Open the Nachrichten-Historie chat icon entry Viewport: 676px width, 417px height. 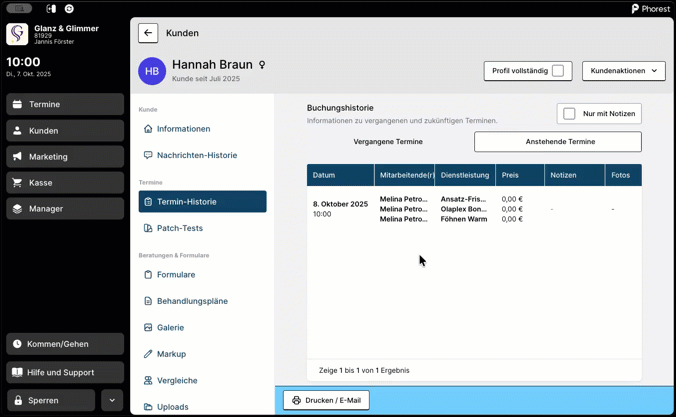148,155
